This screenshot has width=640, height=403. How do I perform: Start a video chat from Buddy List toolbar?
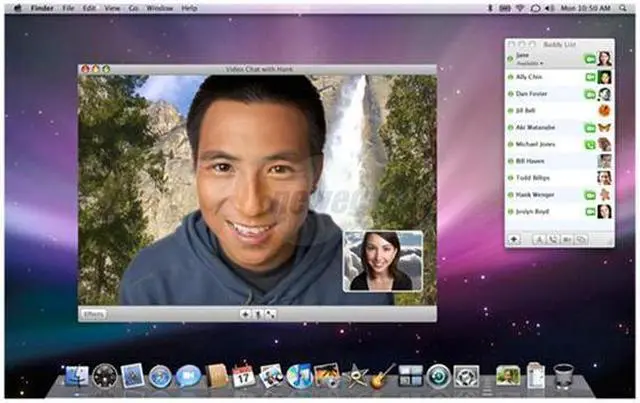[567, 240]
